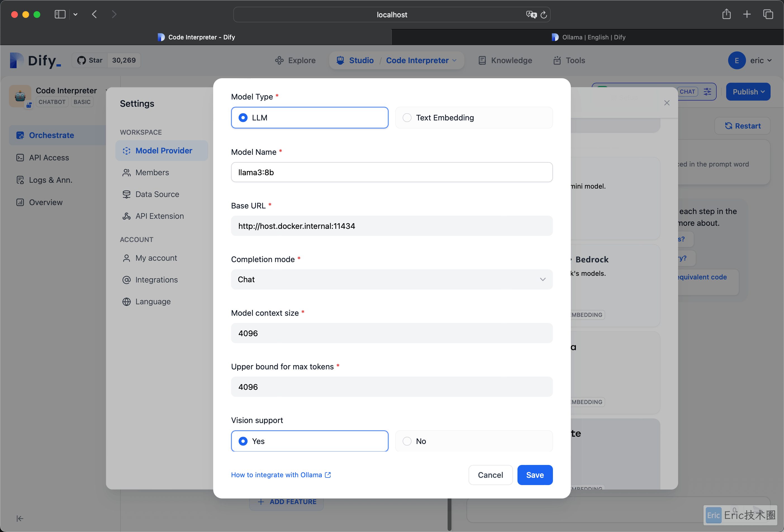Click the Members people icon
Screen dimensions: 784x532
click(x=127, y=172)
